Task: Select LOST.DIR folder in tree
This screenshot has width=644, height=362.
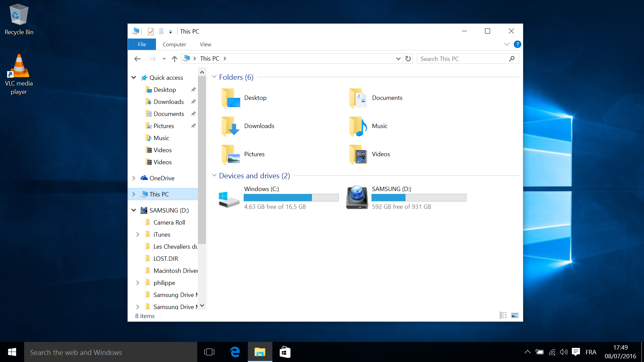Action: (166, 258)
